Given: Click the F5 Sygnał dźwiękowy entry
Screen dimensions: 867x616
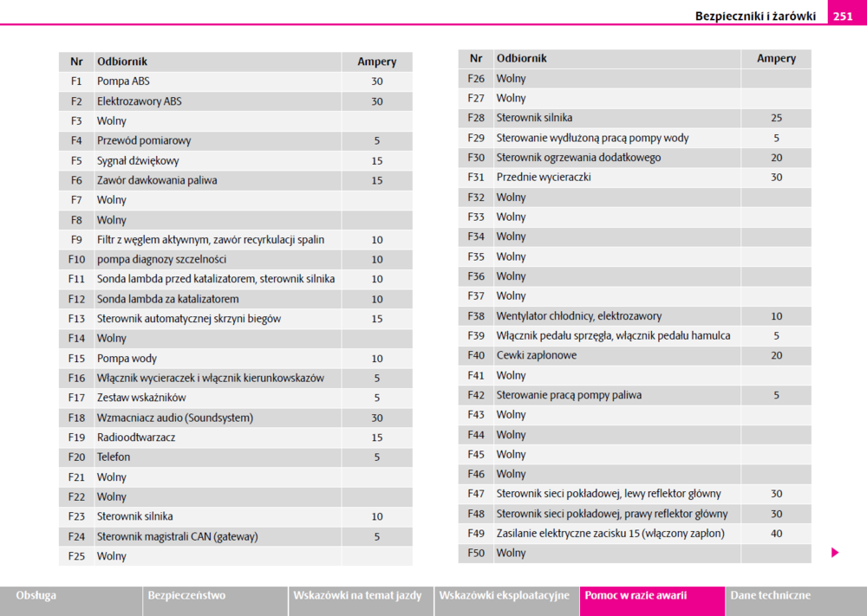Looking at the screenshot, I should [x=139, y=160].
